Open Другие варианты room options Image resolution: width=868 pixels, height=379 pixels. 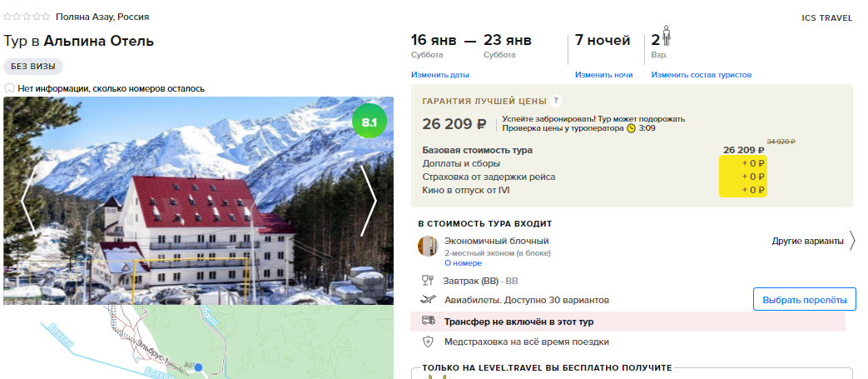pos(807,241)
